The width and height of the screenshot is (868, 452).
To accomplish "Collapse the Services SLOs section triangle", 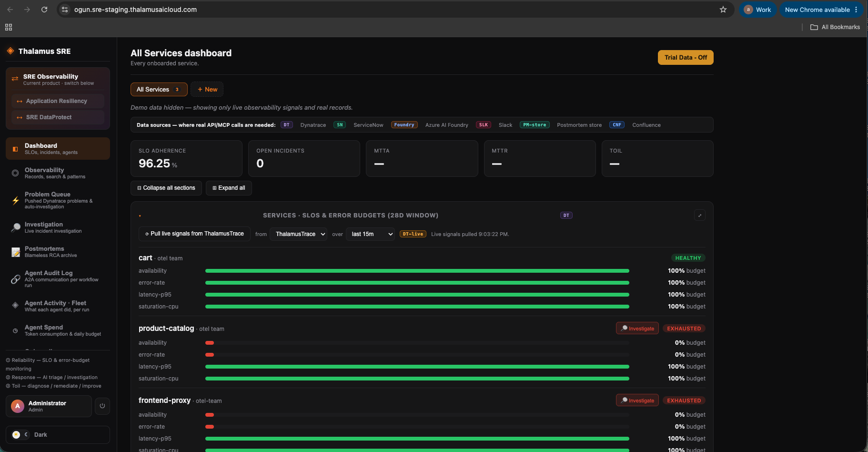I will (x=140, y=216).
